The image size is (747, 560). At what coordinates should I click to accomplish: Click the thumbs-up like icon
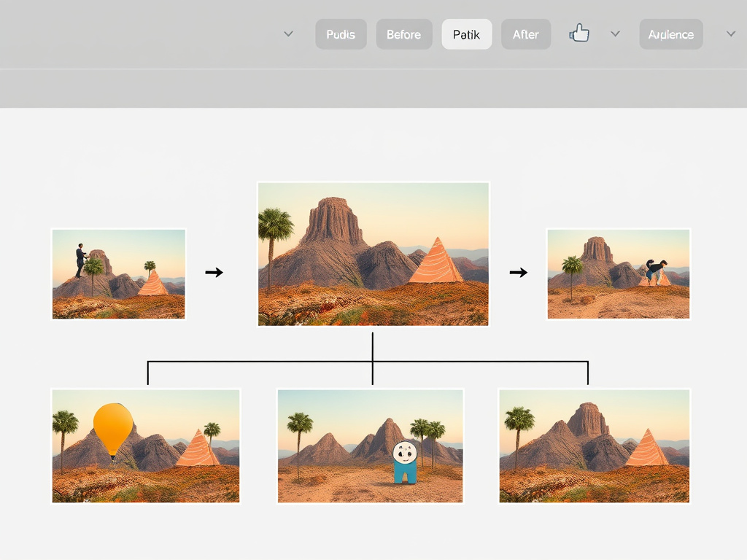tap(579, 34)
